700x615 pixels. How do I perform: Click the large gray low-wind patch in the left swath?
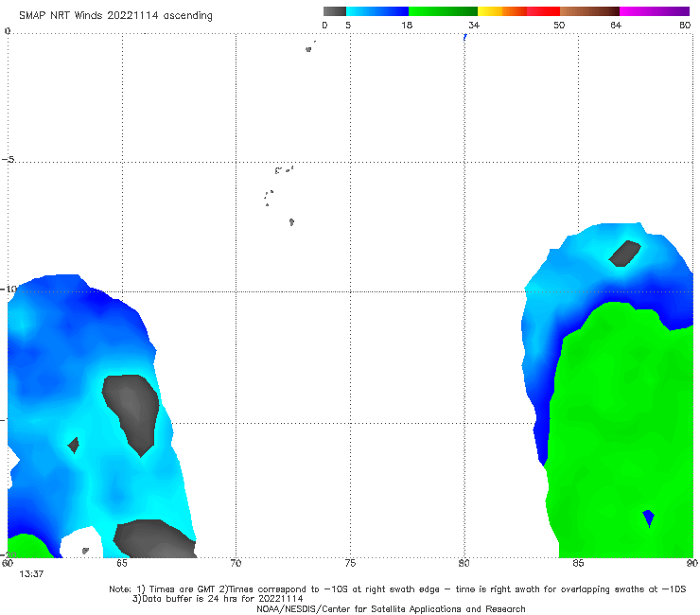pos(131,413)
